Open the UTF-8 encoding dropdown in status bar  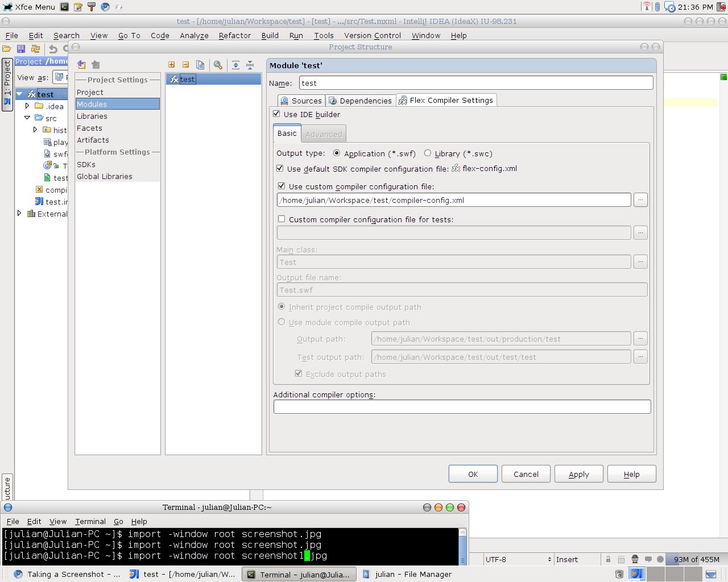tap(519, 559)
